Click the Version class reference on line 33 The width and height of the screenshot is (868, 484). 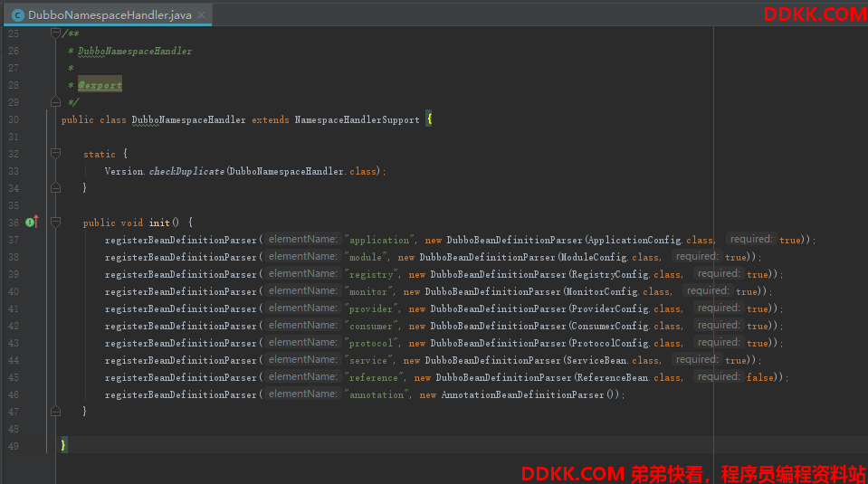click(124, 171)
